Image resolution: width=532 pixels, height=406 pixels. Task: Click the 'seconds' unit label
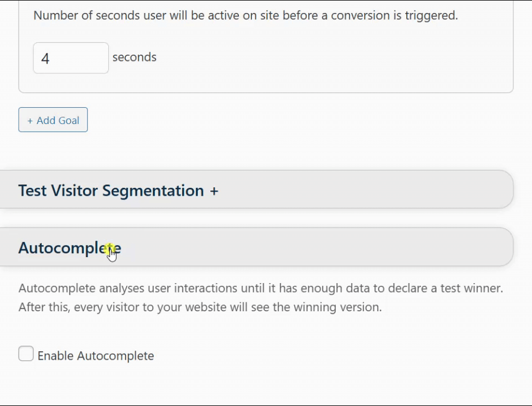134,57
